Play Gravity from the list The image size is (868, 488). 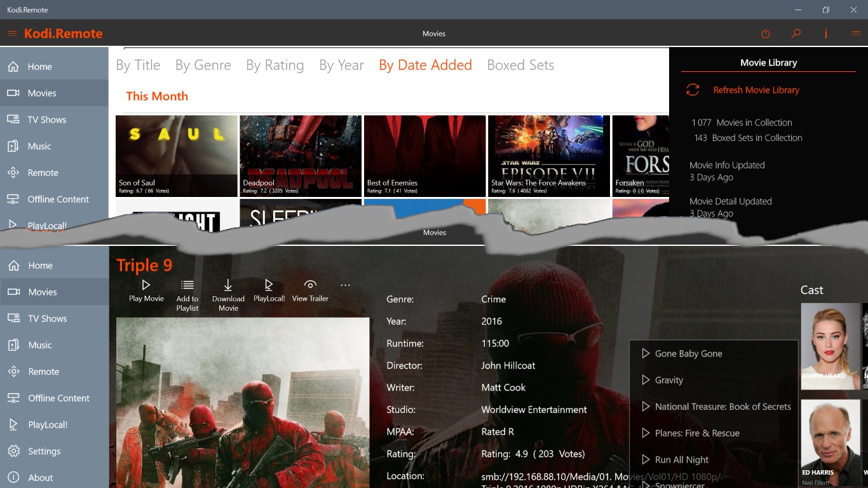(x=714, y=381)
